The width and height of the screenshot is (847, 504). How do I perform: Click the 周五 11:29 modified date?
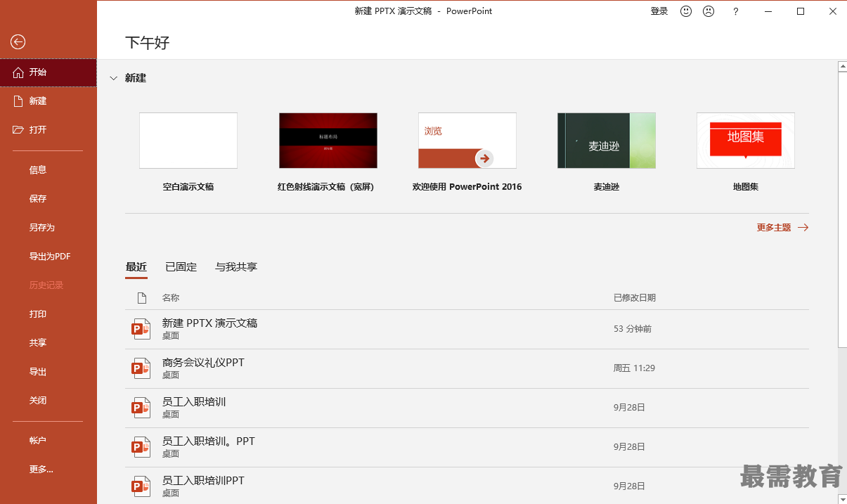(635, 368)
